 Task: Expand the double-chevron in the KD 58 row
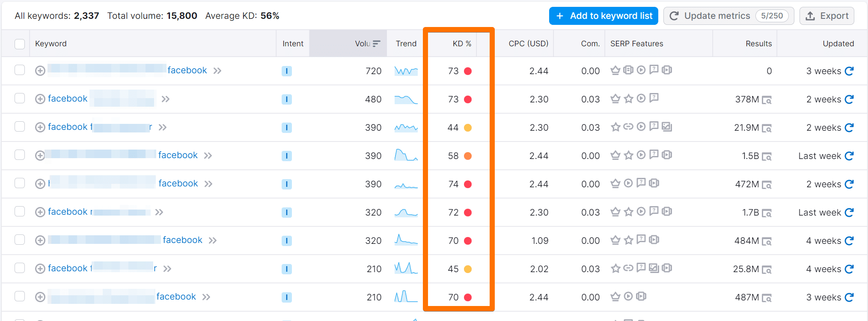(208, 156)
